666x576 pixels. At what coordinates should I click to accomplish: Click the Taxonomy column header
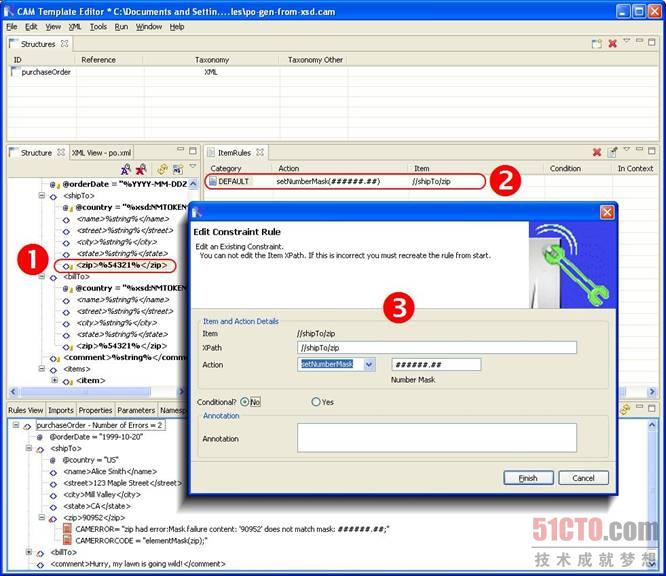[x=212, y=60]
